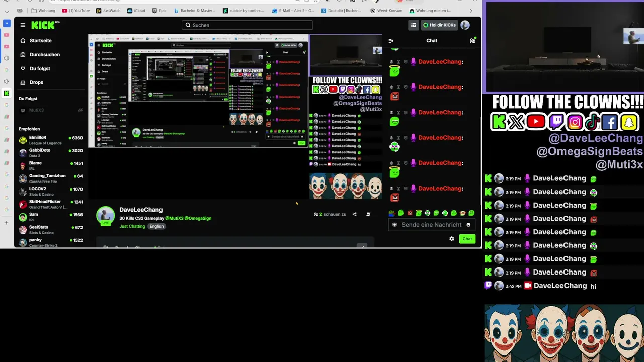644x362 pixels.
Task: Open the JustWatch bookmark
Action: 109,11
